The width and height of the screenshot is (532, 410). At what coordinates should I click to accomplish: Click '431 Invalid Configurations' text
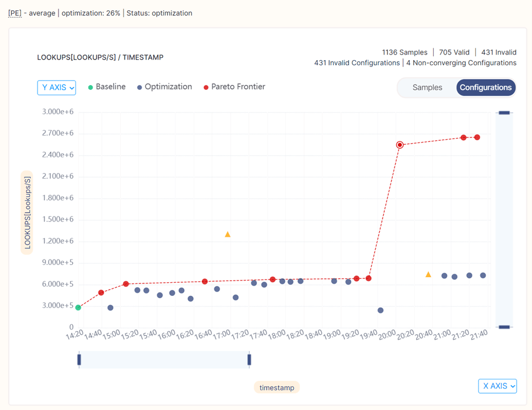point(357,62)
